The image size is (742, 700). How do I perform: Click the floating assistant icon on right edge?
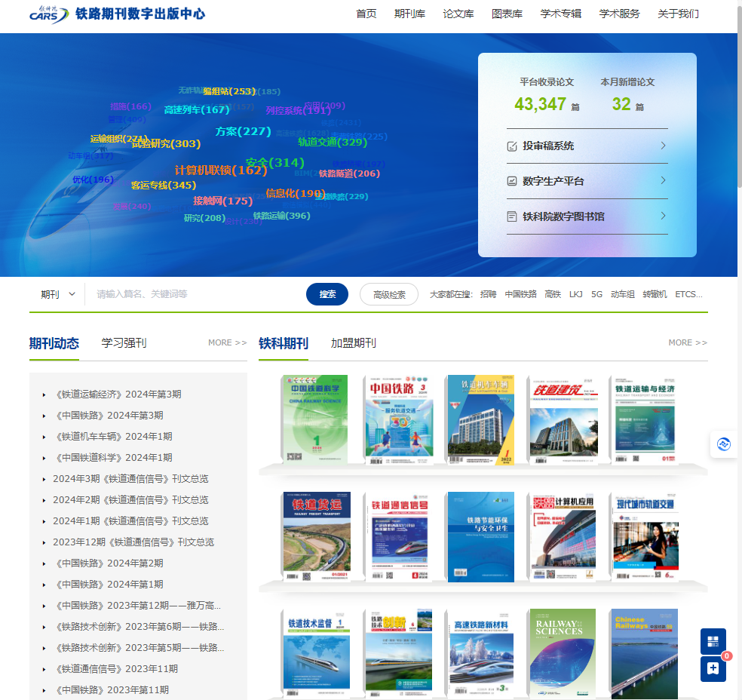point(725,444)
